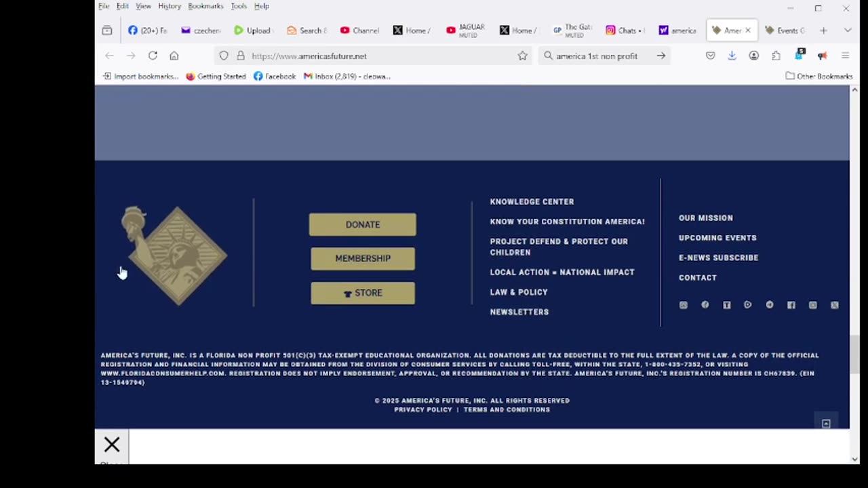Save page to Pocket
868x488 pixels.
pos(710,56)
